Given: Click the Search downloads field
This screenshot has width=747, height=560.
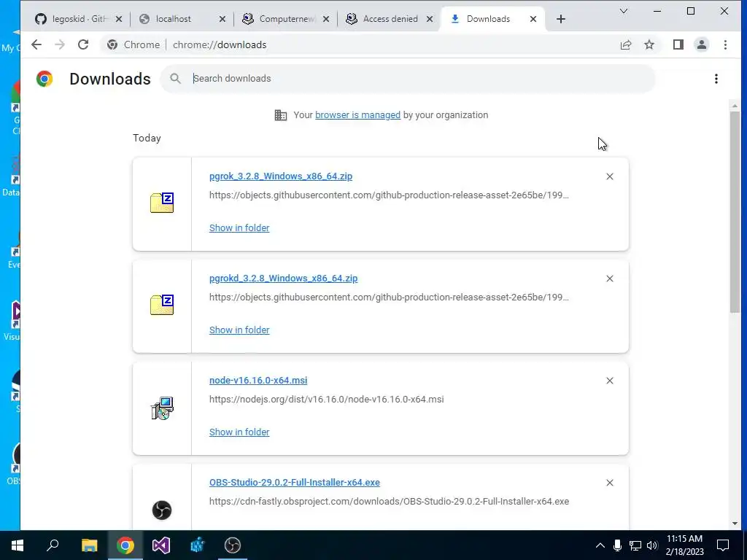Looking at the screenshot, I should (x=407, y=79).
